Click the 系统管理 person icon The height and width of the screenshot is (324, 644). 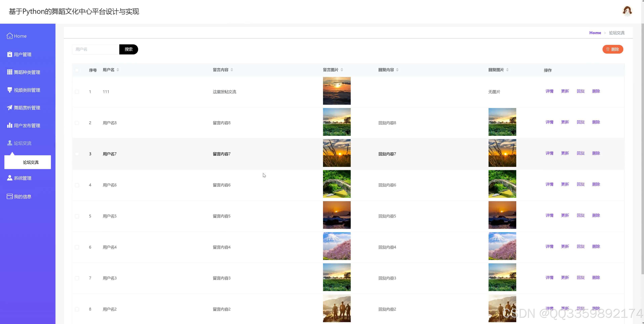[10, 178]
